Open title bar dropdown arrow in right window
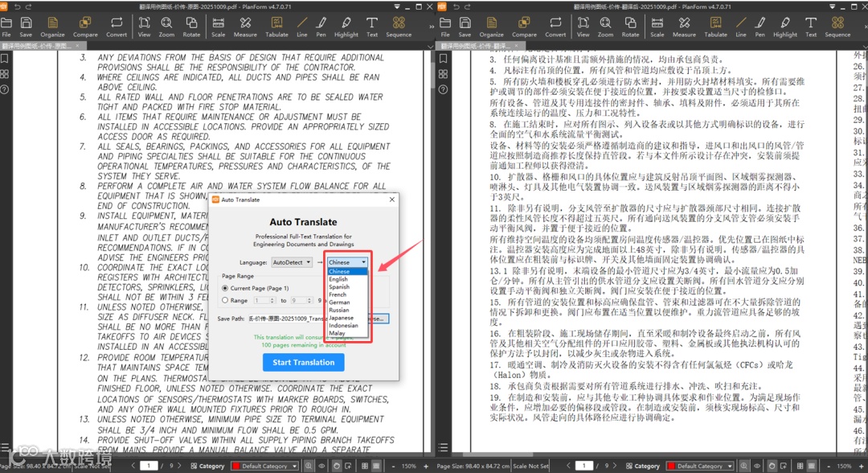This screenshot has height=473, width=868. [833, 6]
